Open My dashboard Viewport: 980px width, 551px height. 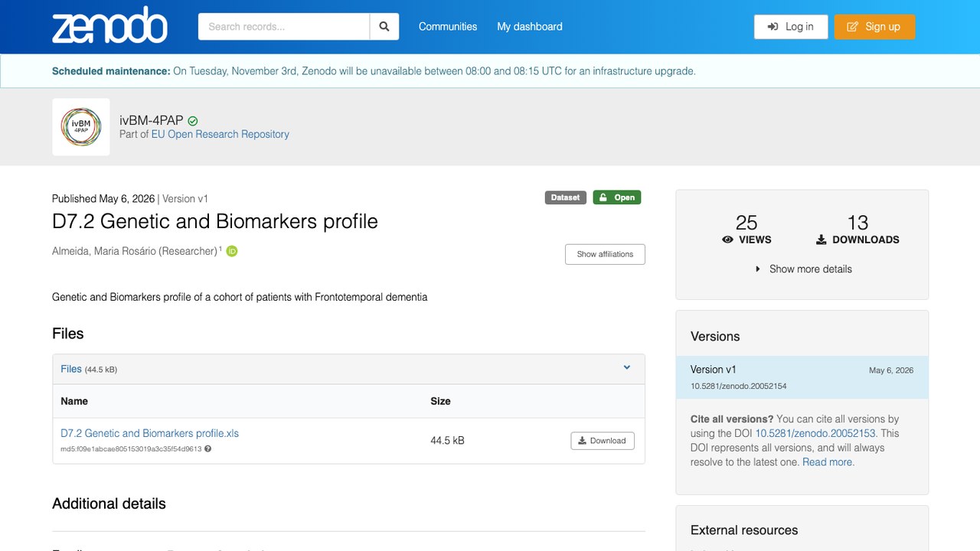530,27
